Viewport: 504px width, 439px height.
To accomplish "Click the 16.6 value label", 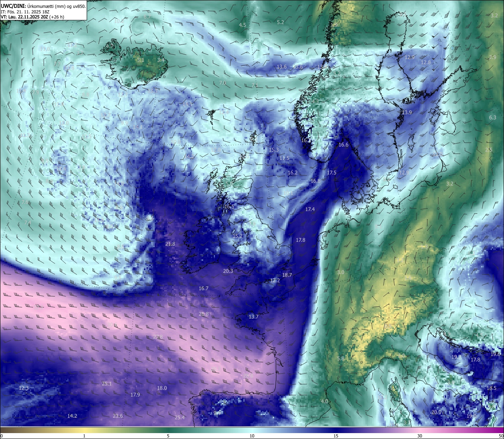I will (343, 144).
